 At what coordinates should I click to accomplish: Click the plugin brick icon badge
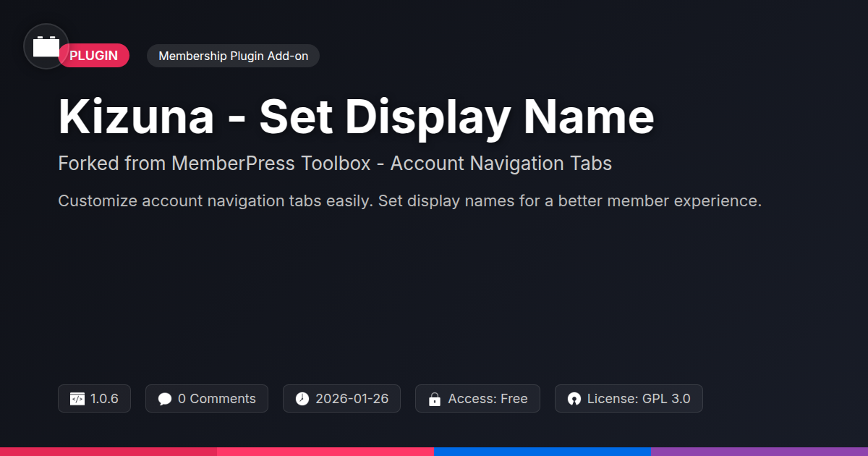pyautogui.click(x=46, y=46)
